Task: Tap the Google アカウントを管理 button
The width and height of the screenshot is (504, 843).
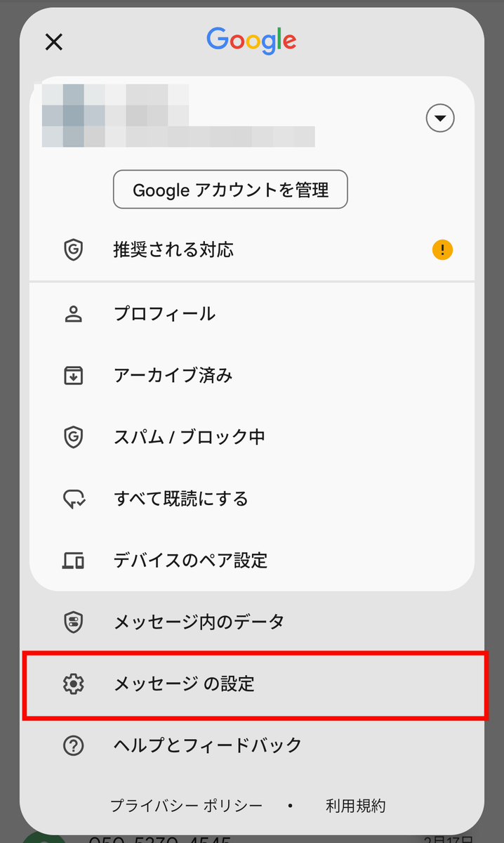Action: [230, 190]
